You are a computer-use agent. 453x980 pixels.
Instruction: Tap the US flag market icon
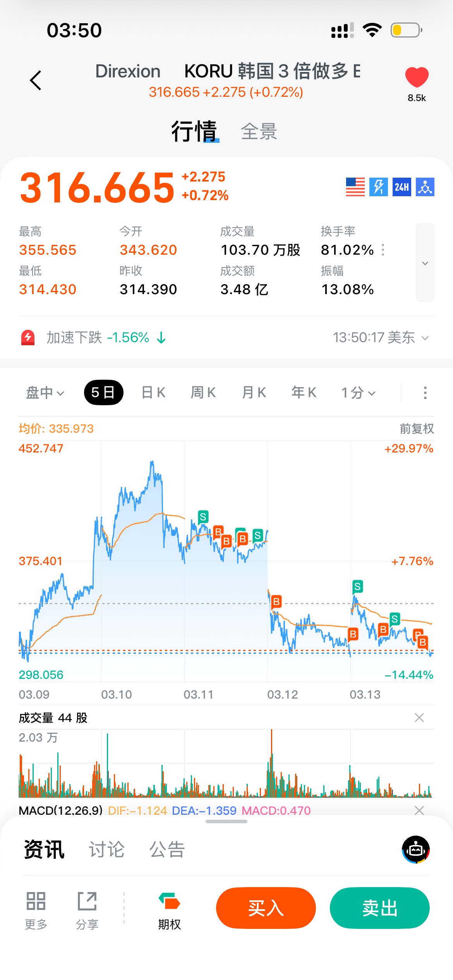click(355, 187)
